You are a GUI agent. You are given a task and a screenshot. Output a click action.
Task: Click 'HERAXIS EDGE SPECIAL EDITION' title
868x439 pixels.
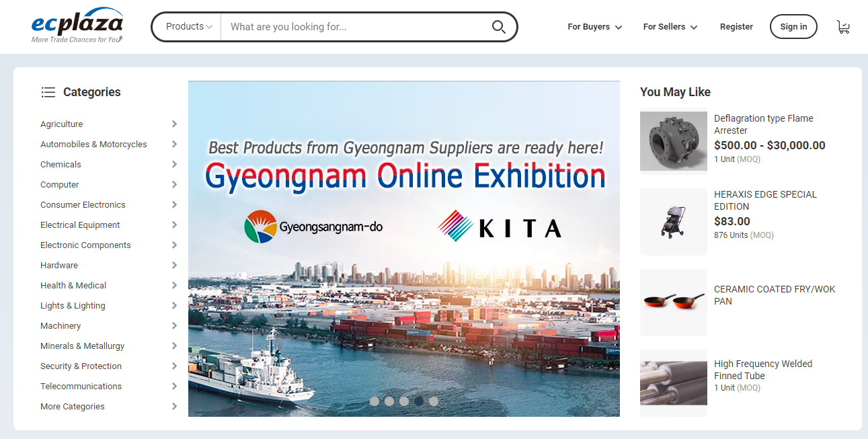[765, 200]
